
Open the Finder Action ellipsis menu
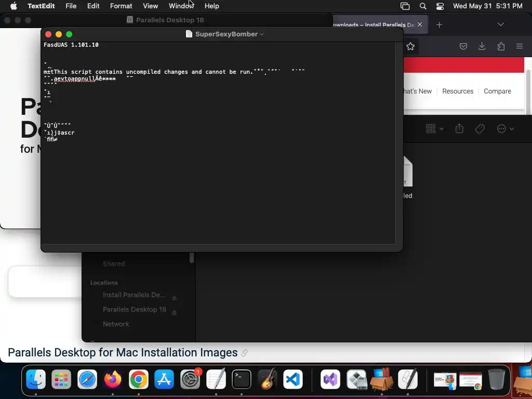coord(505,129)
